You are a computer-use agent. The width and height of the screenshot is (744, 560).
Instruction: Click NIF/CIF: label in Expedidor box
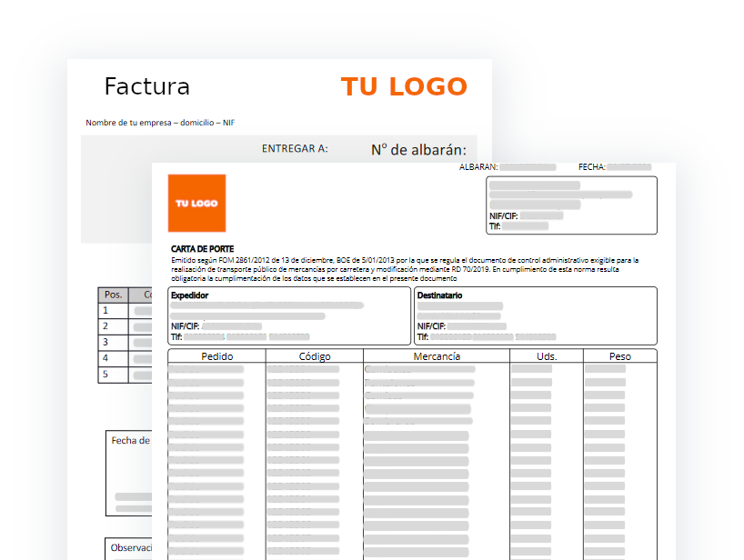tap(185, 326)
